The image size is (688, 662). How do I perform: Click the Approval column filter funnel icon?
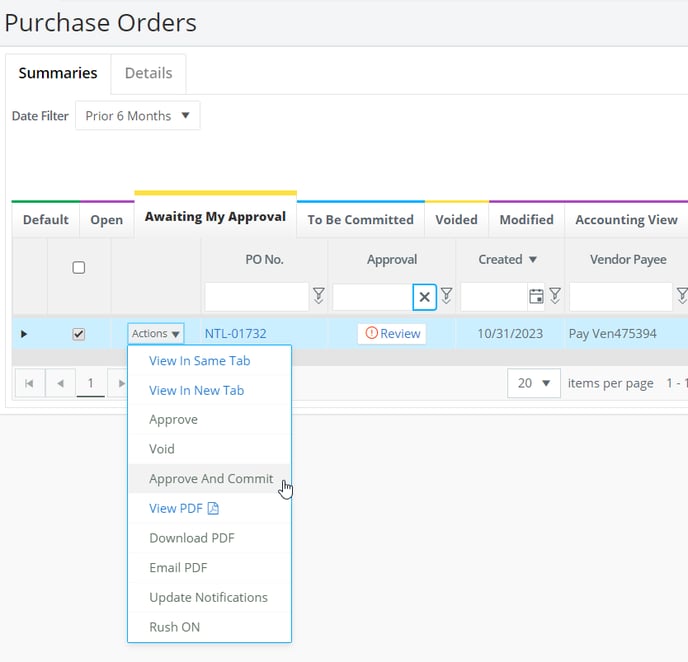tap(447, 296)
